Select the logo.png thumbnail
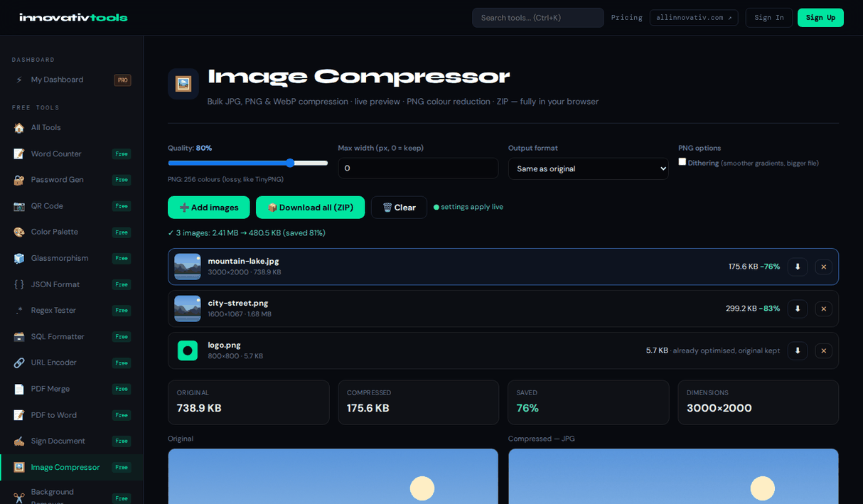The image size is (863, 504). 188,350
